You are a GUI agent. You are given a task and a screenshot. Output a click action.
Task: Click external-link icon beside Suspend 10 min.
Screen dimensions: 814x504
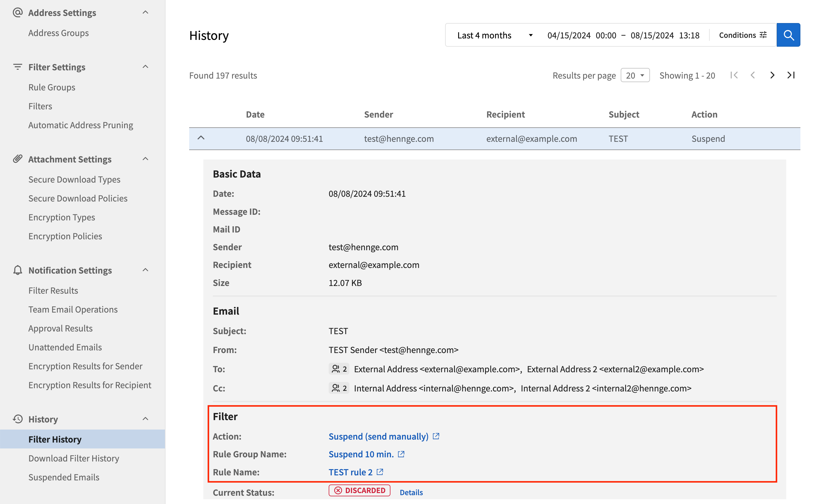pyautogui.click(x=401, y=454)
